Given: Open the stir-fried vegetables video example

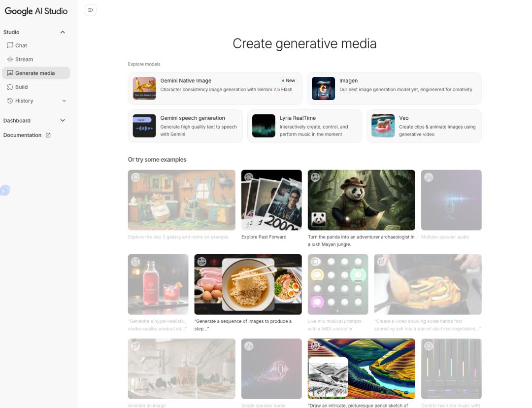Looking at the screenshot, I should point(428,284).
